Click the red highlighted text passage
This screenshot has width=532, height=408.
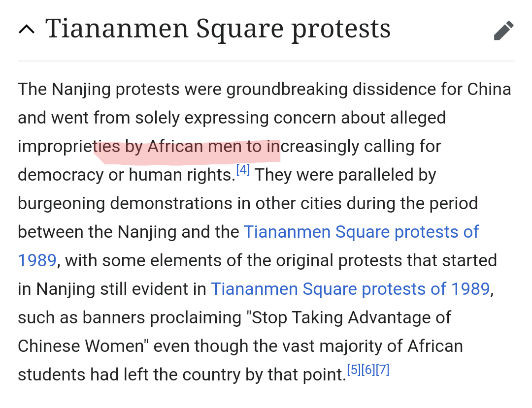(x=187, y=147)
